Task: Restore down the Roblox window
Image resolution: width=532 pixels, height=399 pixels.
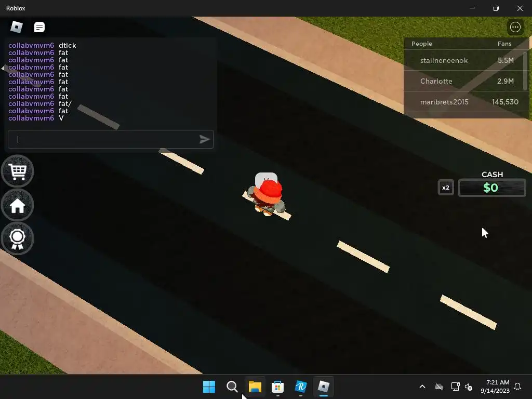Action: pyautogui.click(x=496, y=8)
